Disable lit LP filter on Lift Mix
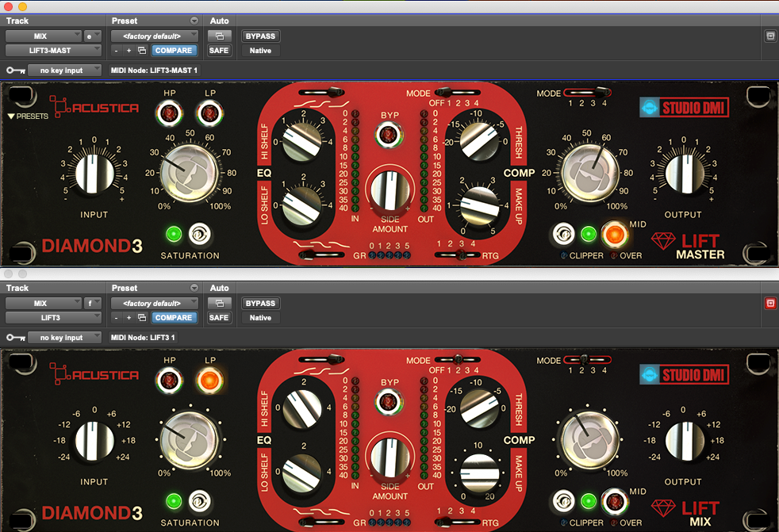Viewport: 779px width, 532px height. (x=209, y=381)
